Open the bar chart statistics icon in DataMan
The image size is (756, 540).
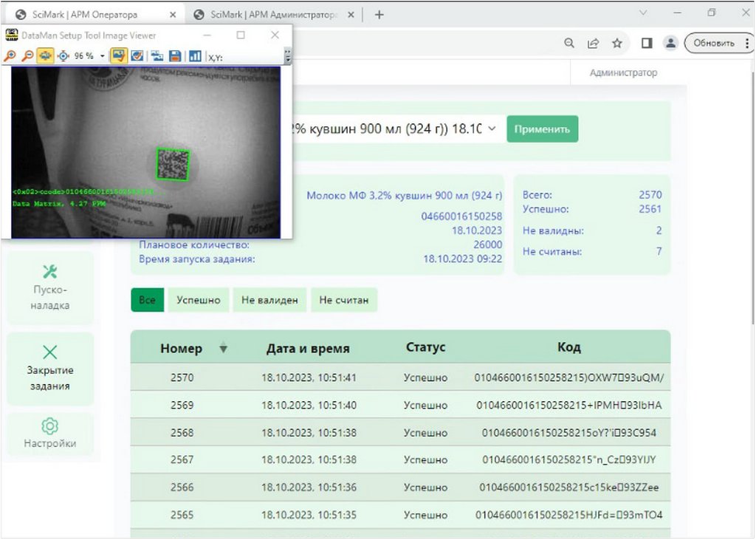(195, 56)
